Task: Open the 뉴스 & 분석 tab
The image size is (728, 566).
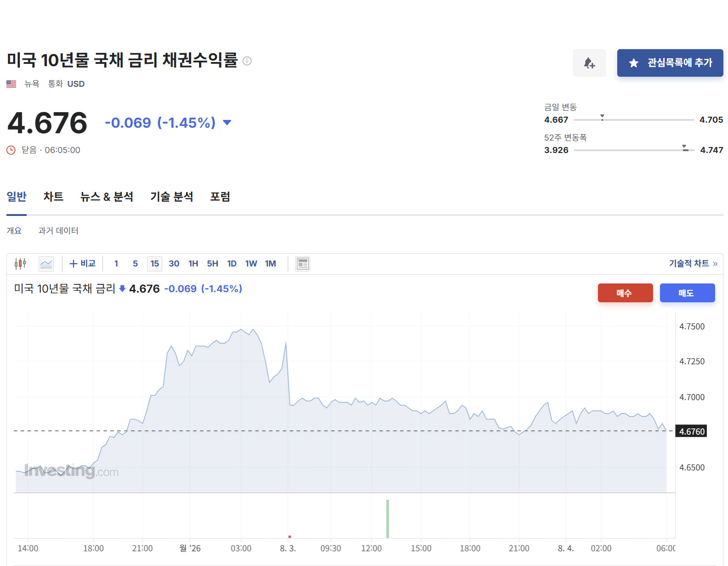Action: tap(107, 197)
